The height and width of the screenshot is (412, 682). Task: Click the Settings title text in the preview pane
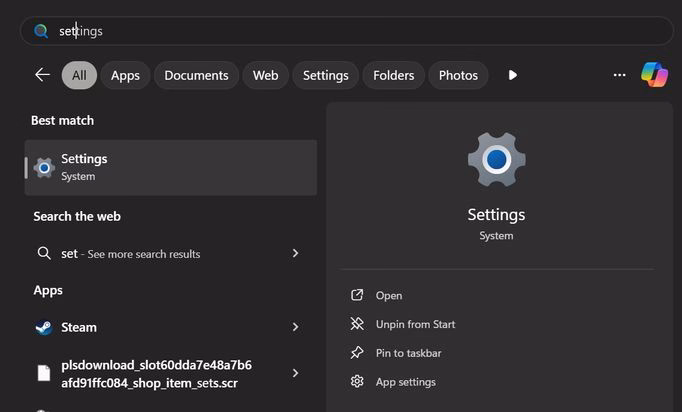point(496,215)
